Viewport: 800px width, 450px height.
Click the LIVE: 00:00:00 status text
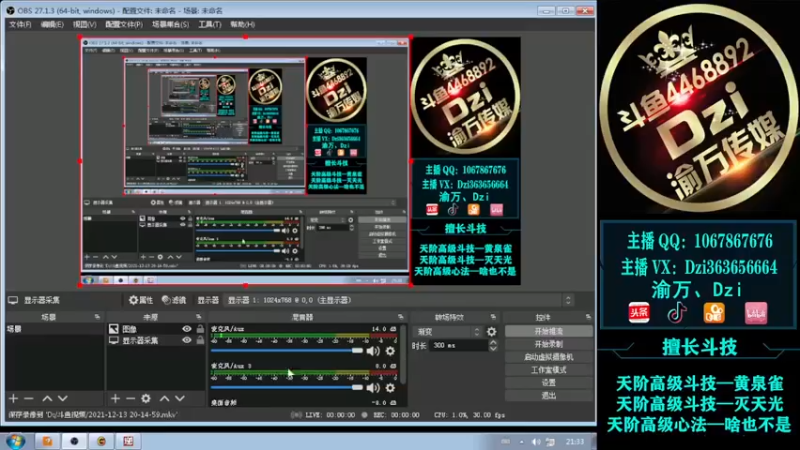(x=330, y=415)
